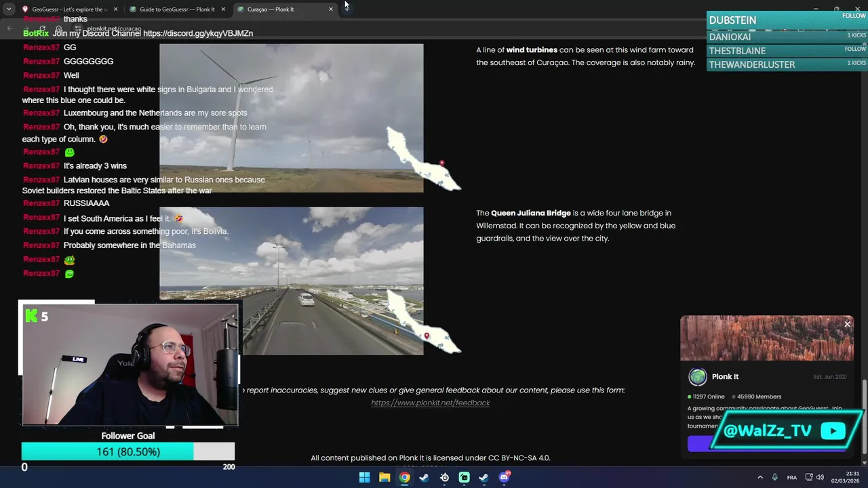Click the 'Plonk It' server name
868x488 pixels.
725,377
